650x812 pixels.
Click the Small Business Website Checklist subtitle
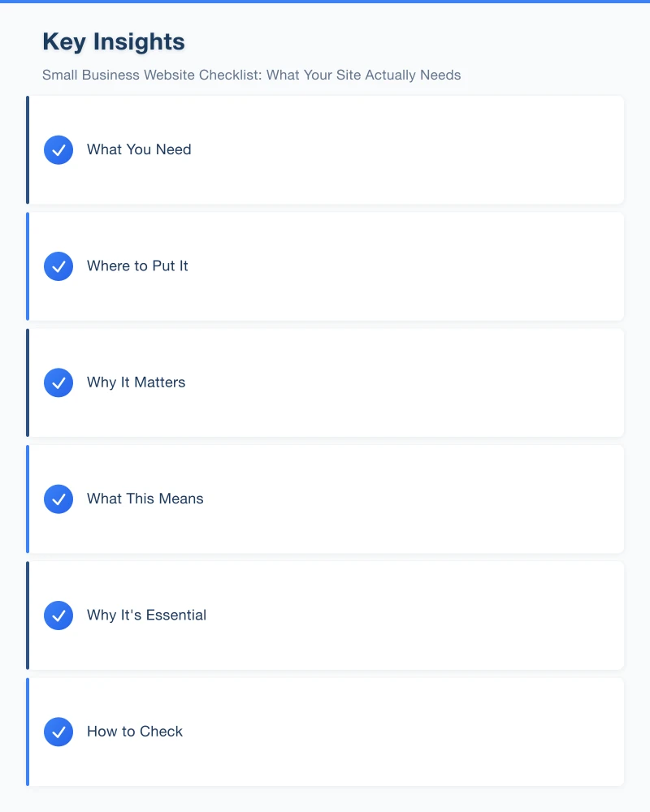pos(251,76)
